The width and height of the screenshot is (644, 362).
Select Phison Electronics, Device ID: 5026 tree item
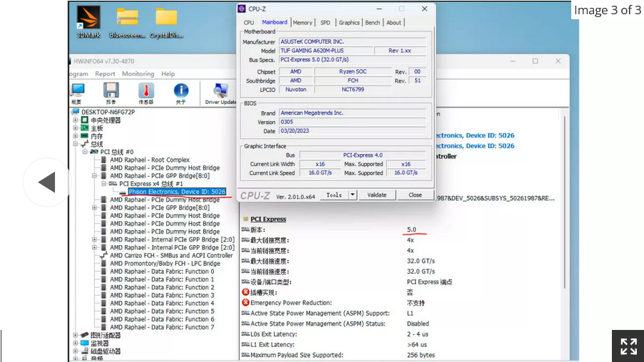point(177,192)
